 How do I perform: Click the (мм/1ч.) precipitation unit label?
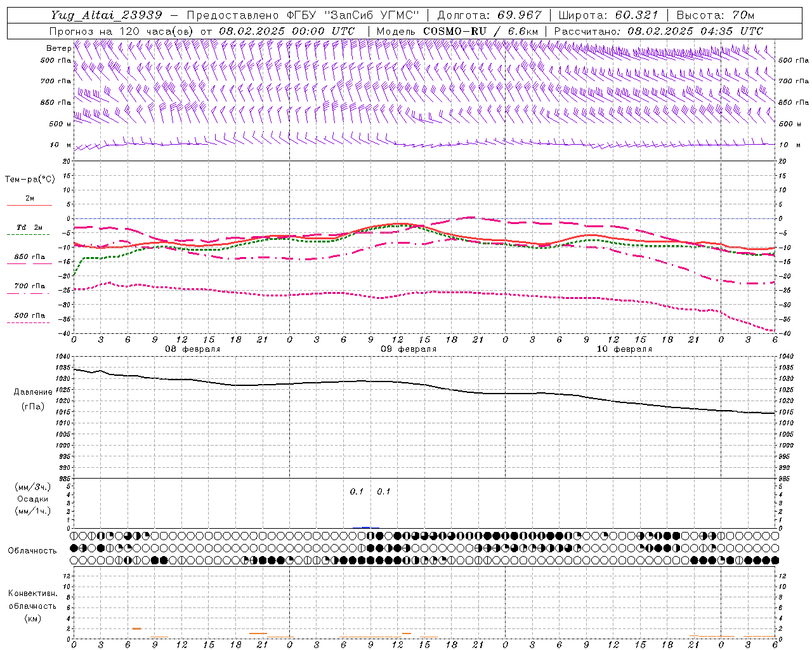32,511
